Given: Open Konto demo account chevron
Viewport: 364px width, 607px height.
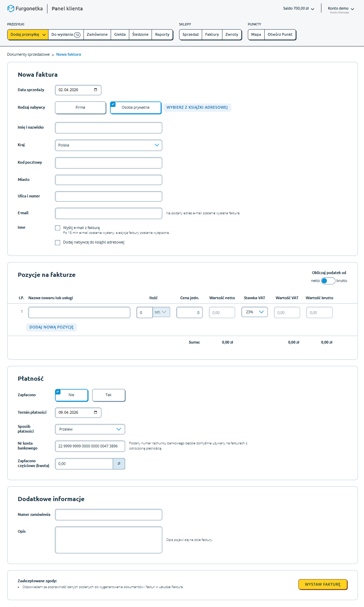Looking at the screenshot, I should [x=352, y=9].
